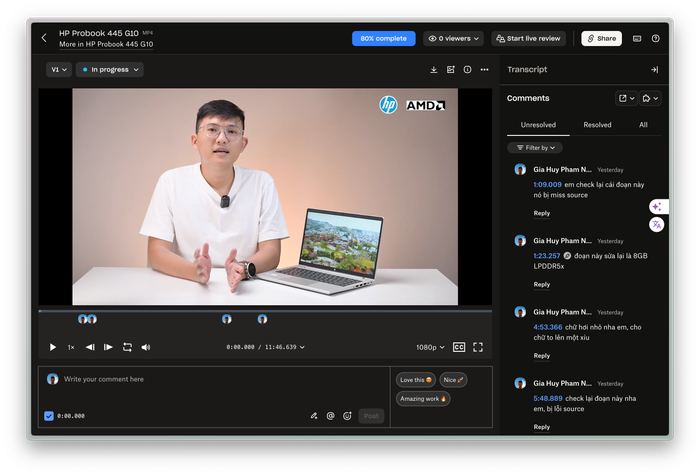Screen dimensions: 700x475
Task: Click the video preview frame
Action: [x=265, y=196]
